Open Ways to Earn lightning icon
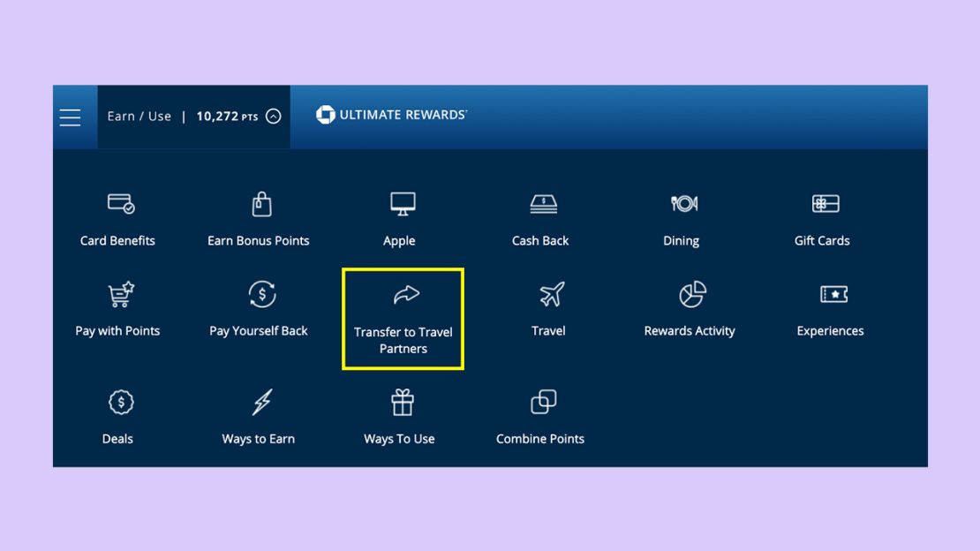 pyautogui.click(x=262, y=402)
